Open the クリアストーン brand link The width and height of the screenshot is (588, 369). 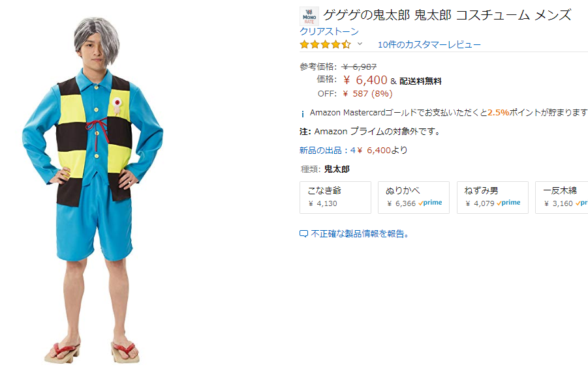coord(329,31)
